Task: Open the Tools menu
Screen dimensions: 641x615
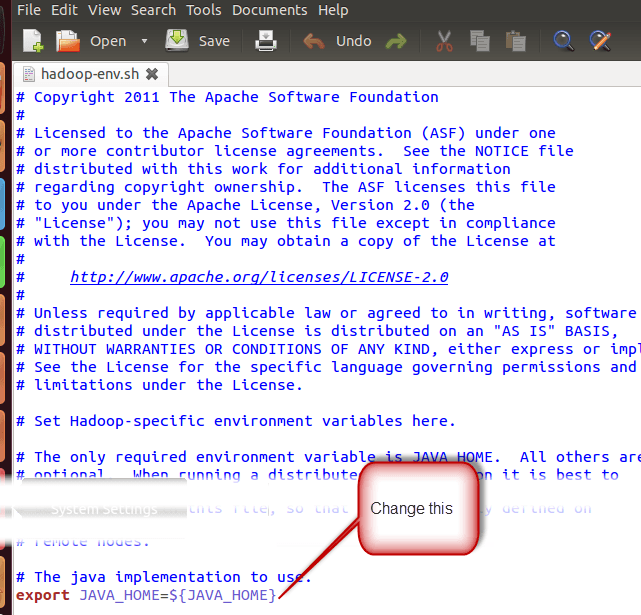Action: point(204,10)
